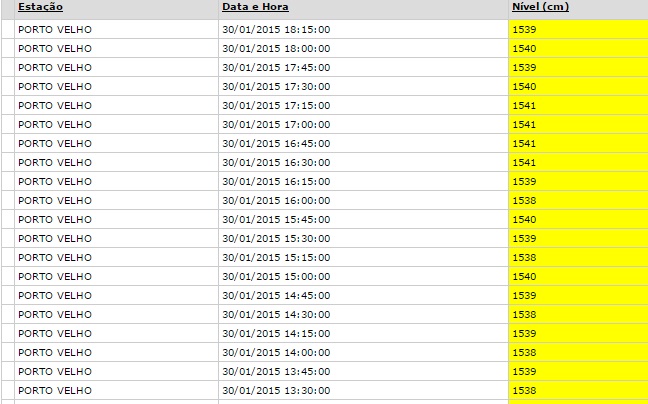Select the 30/01/2015 17:15:00 timestamp
The image size is (648, 404).
(276, 106)
